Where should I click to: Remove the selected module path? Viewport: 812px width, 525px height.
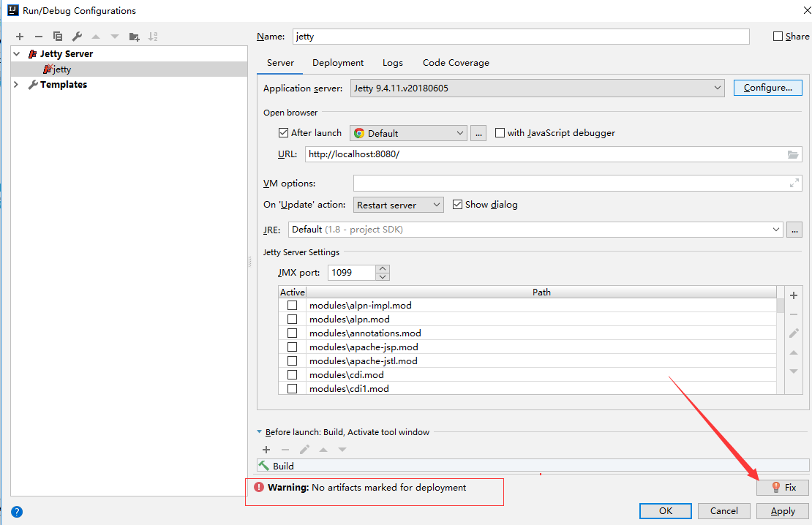point(794,314)
